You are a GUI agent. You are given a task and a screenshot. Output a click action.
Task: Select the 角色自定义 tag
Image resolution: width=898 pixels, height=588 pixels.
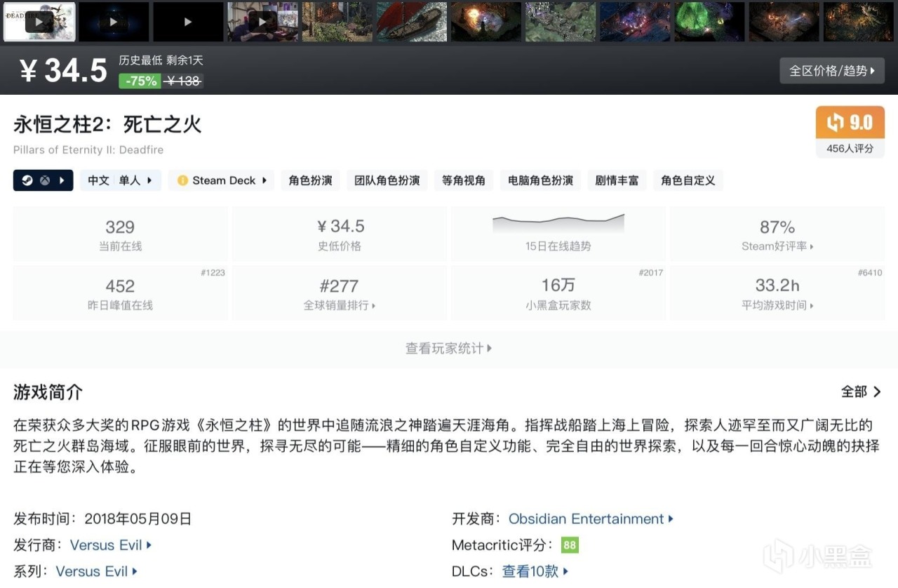pos(688,180)
